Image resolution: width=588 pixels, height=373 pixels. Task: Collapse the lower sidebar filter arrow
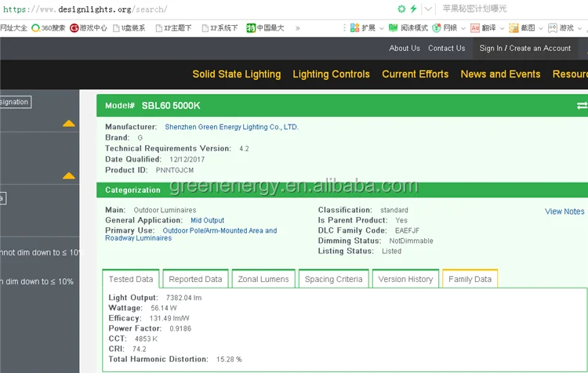pyautogui.click(x=69, y=176)
